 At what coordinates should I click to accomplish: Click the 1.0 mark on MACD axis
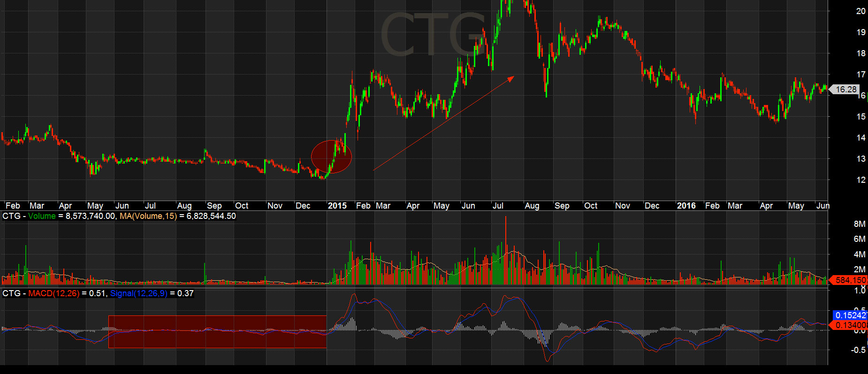[860, 291]
